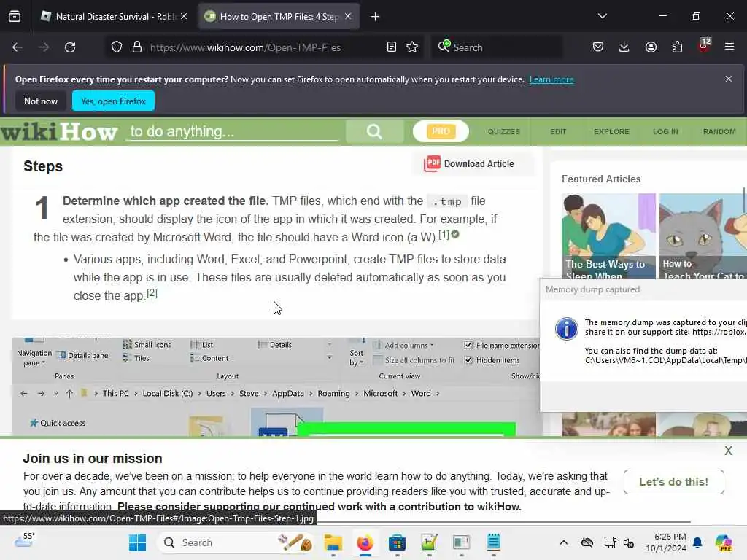Image resolution: width=747 pixels, height=560 pixels.
Task: Open Microsoft Store from taskbar
Action: click(397, 542)
